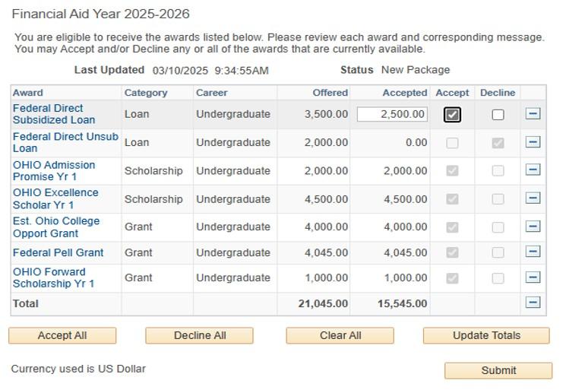Click the Accepted amount field showing 2,500.00

(x=392, y=114)
